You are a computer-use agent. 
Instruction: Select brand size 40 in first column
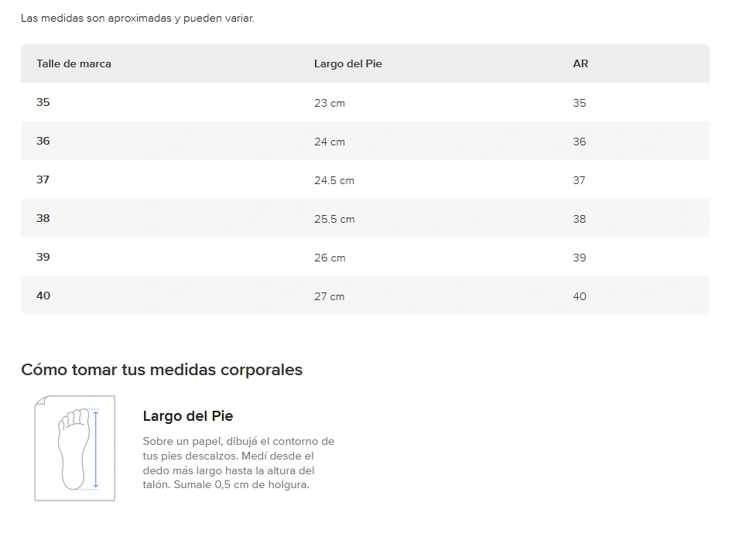43,296
